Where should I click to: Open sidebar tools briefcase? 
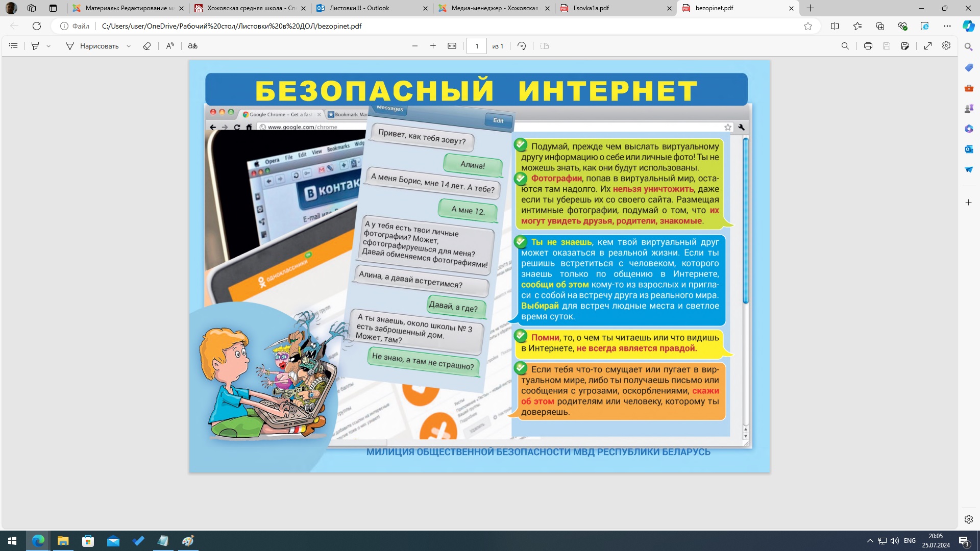(x=969, y=88)
